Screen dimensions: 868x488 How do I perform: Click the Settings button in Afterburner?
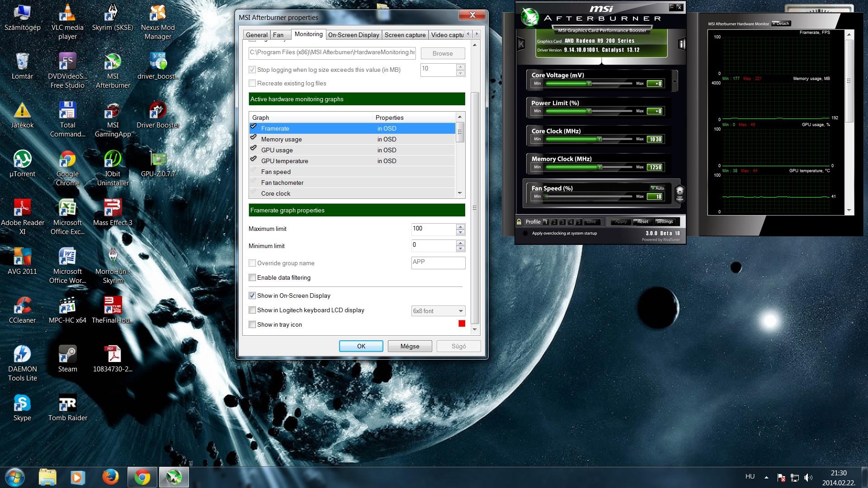tap(664, 221)
